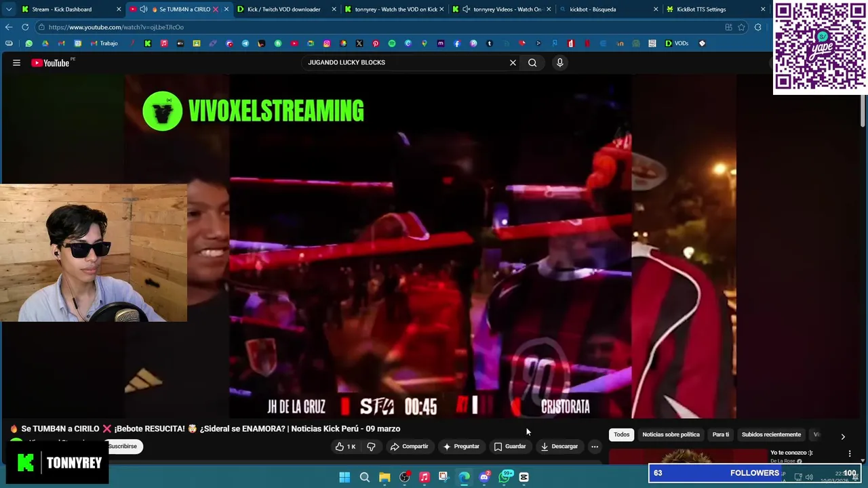Download video with Descargar button
The width and height of the screenshot is (868, 488).
pyautogui.click(x=559, y=447)
